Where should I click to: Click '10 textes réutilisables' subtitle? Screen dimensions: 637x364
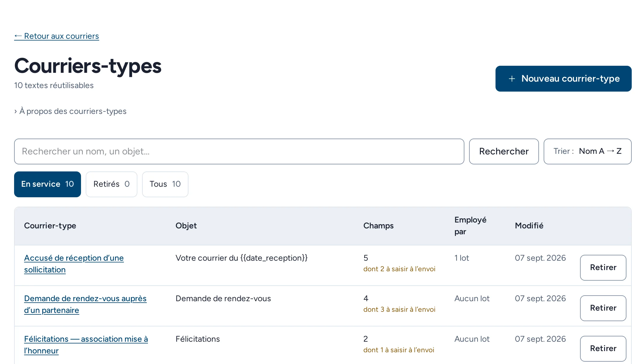54,85
